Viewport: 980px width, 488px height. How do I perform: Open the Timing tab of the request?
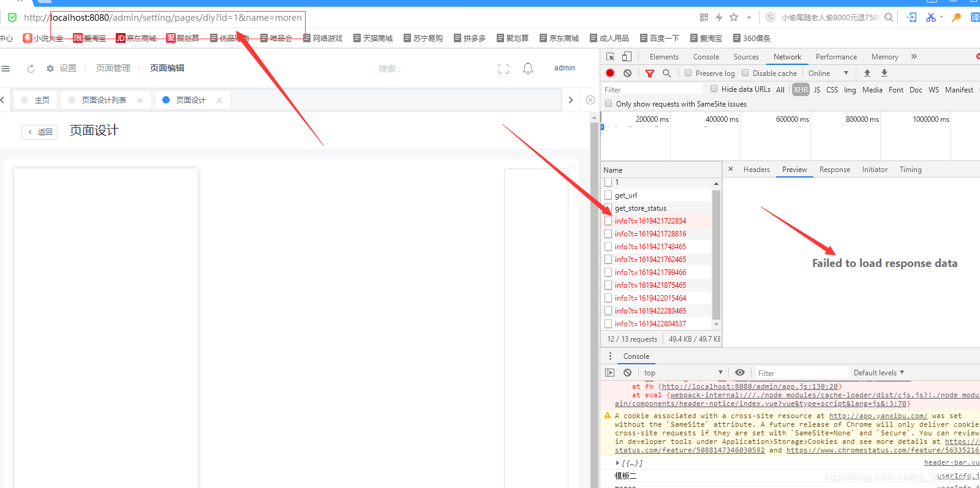(910, 170)
